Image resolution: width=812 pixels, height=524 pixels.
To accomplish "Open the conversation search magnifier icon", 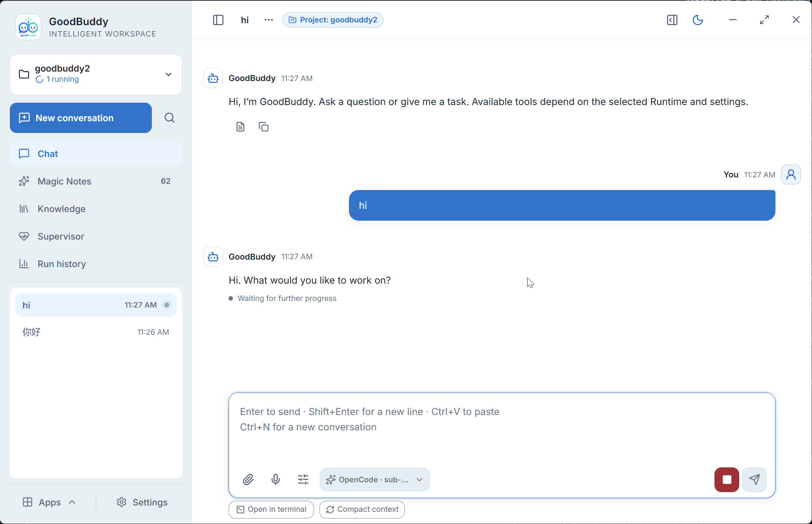I will point(170,118).
